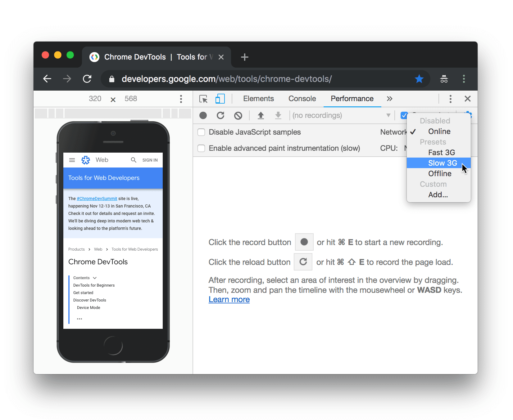Click the search icon in mobile page

point(134,160)
